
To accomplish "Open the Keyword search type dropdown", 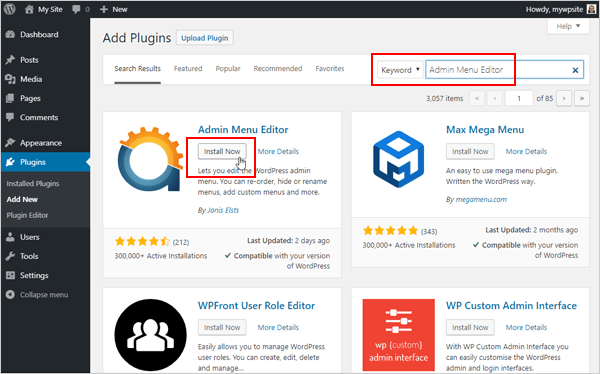I will click(400, 70).
